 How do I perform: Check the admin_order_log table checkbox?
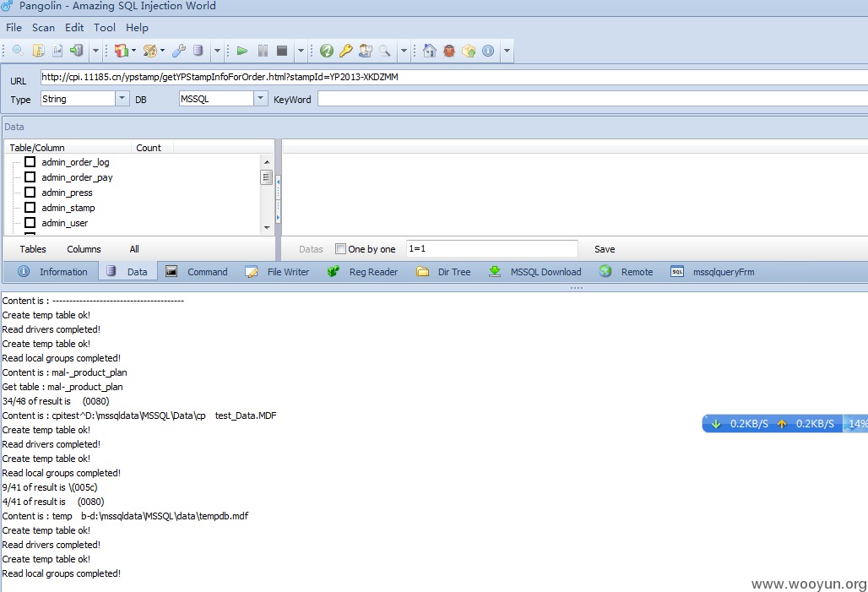coord(30,161)
